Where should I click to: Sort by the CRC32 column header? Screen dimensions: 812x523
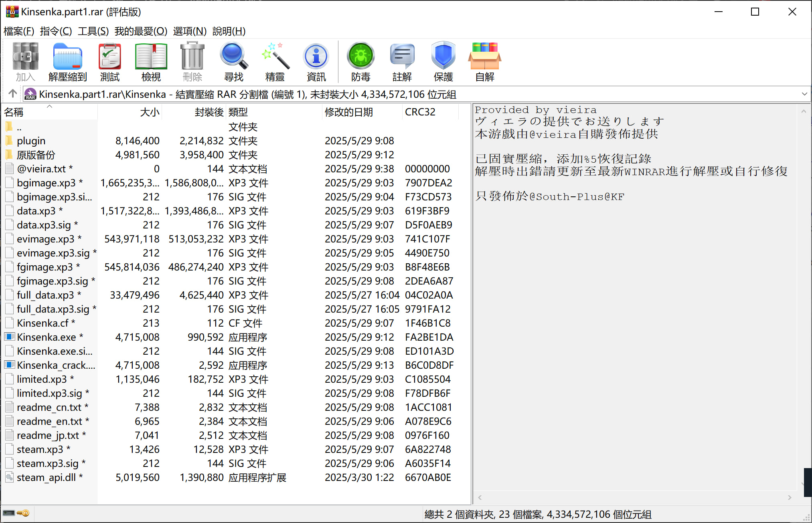point(420,112)
